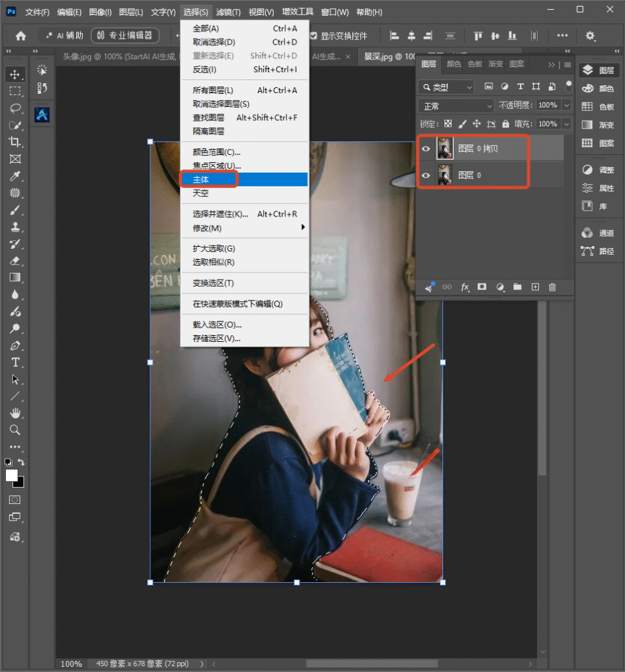The image size is (625, 672).
Task: Hide the 图层 0 拷贝 layer
Action: pos(425,149)
